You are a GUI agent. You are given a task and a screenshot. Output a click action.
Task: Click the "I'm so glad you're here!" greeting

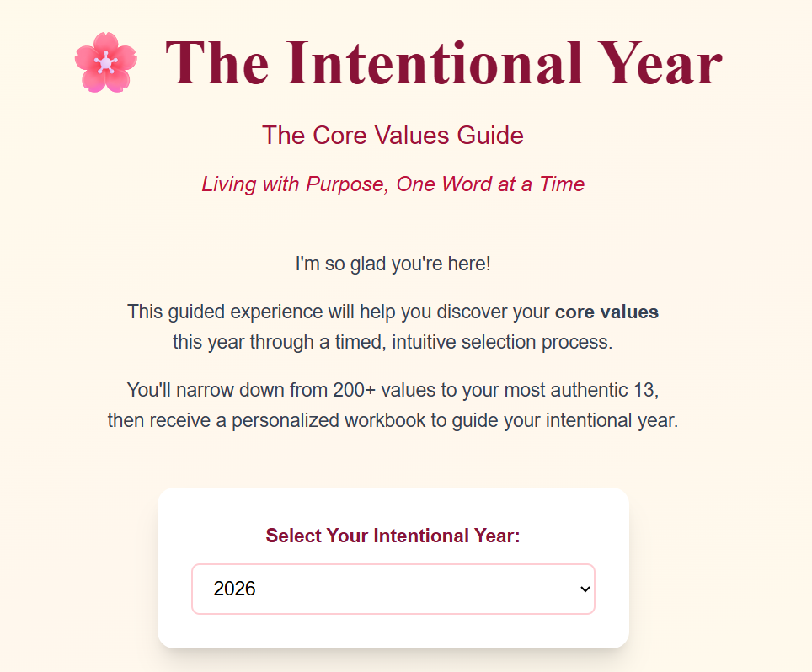click(393, 264)
